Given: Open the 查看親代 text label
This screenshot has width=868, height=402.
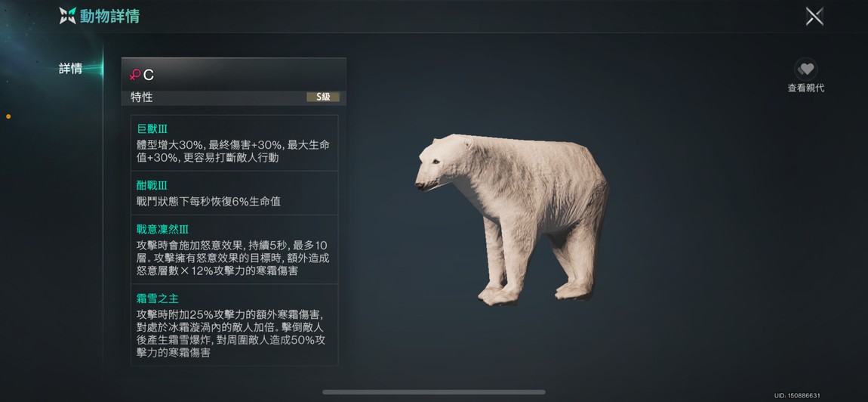Looking at the screenshot, I should click(806, 88).
